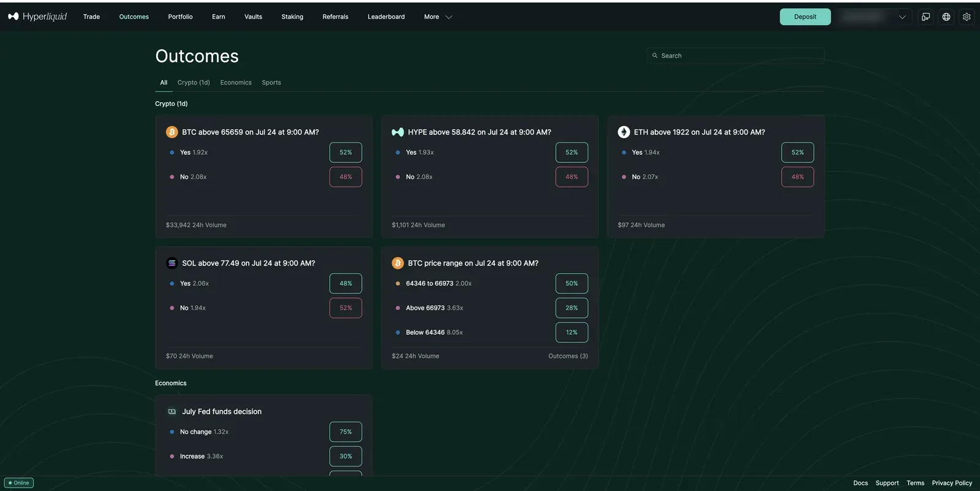
Task: Click the Ethereum icon on ETH above 1922 card
Action: [624, 132]
